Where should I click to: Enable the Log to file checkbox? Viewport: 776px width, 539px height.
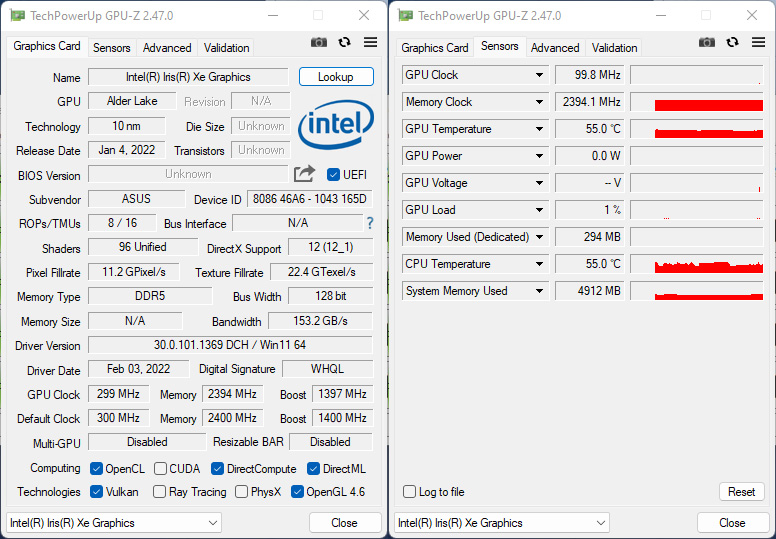pyautogui.click(x=410, y=492)
